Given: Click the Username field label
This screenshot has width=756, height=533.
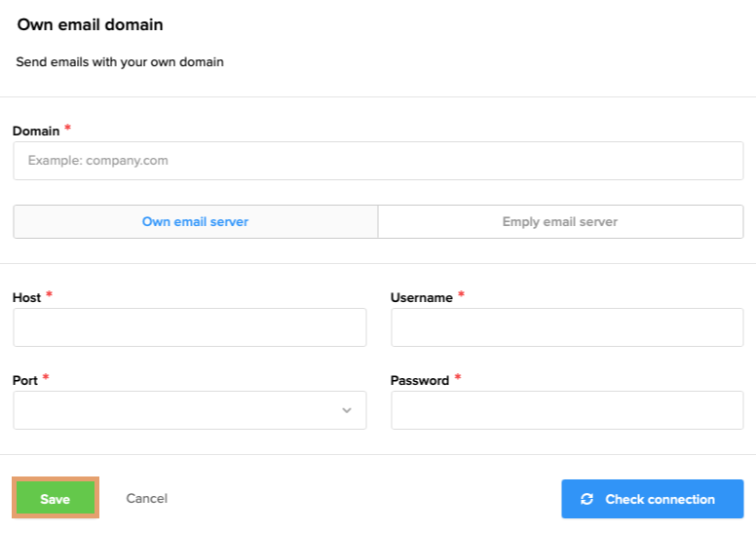Looking at the screenshot, I should 422,297.
